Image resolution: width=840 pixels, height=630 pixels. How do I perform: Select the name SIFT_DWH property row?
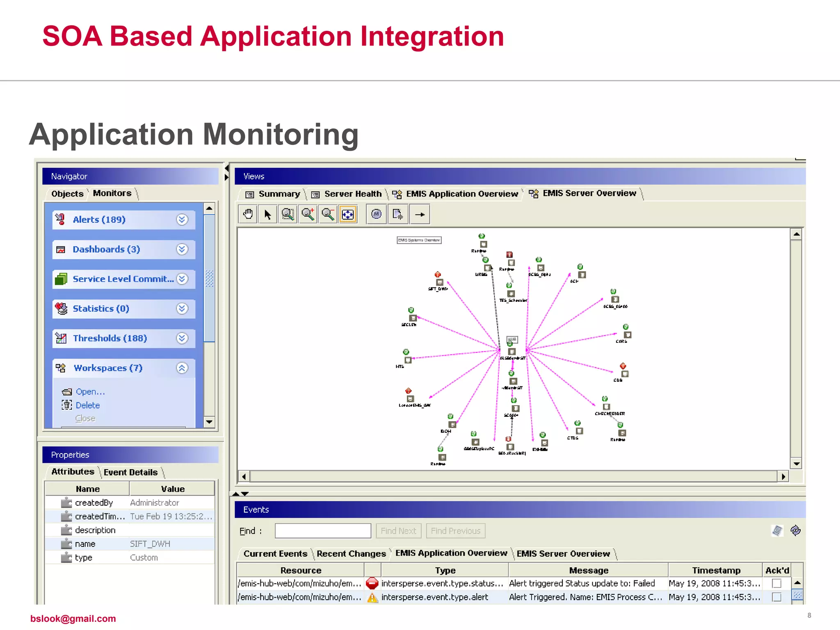tap(130, 544)
